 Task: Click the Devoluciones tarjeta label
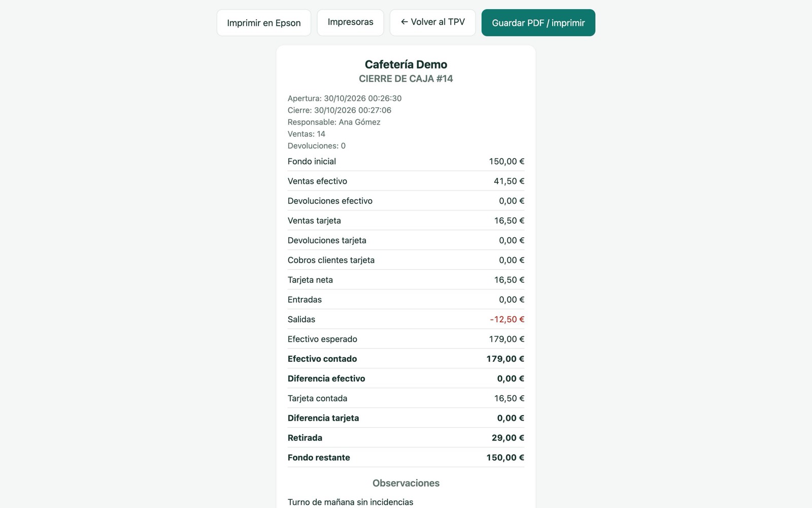[x=327, y=241]
